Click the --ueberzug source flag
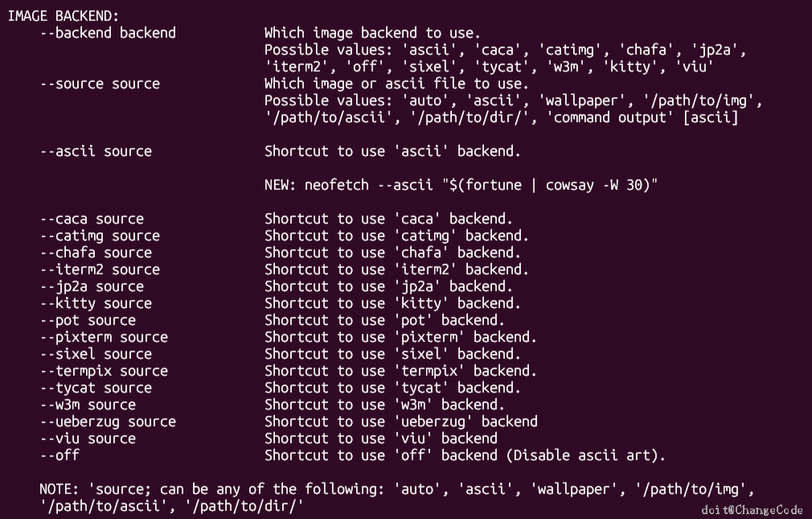This screenshot has height=519, width=812. tap(108, 422)
